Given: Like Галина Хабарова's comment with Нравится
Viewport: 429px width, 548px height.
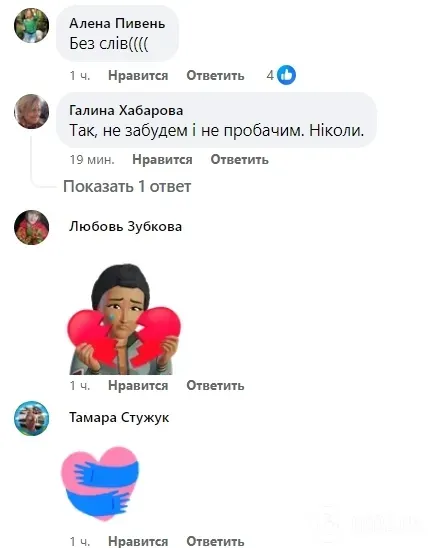Looking at the screenshot, I should [x=162, y=159].
